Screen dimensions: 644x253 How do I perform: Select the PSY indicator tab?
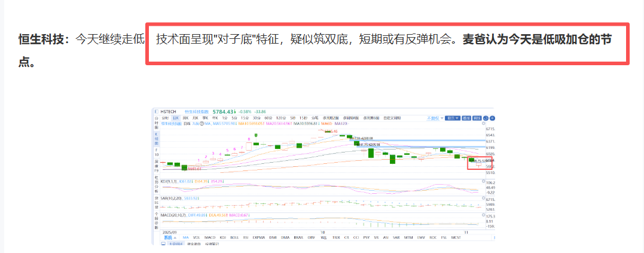(367, 237)
